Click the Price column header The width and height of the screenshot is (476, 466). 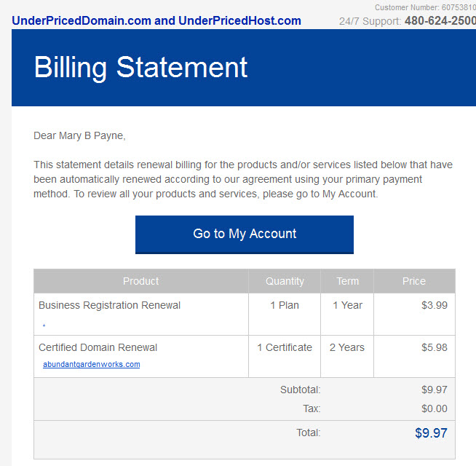(x=414, y=281)
